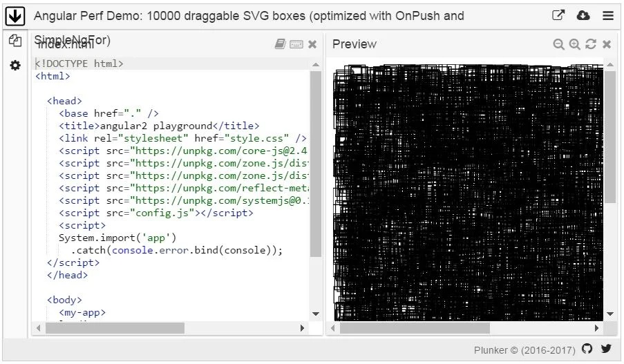Open the files list sidebar icon

point(15,41)
